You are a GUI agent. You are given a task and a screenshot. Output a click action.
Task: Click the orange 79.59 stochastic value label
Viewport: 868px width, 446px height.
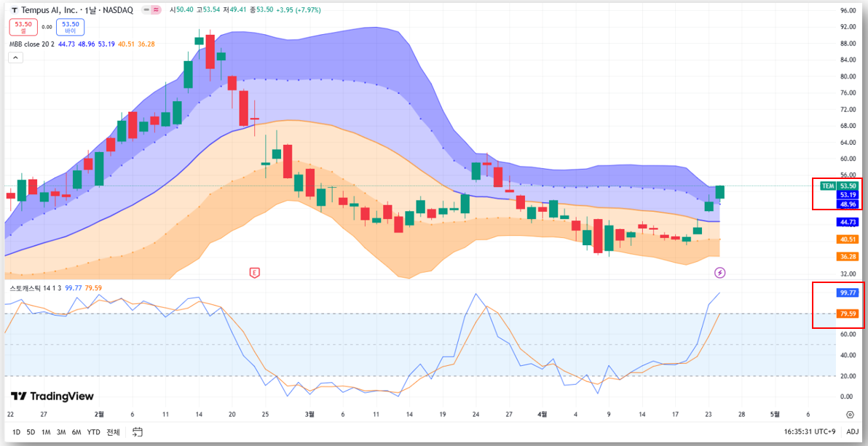pos(848,314)
